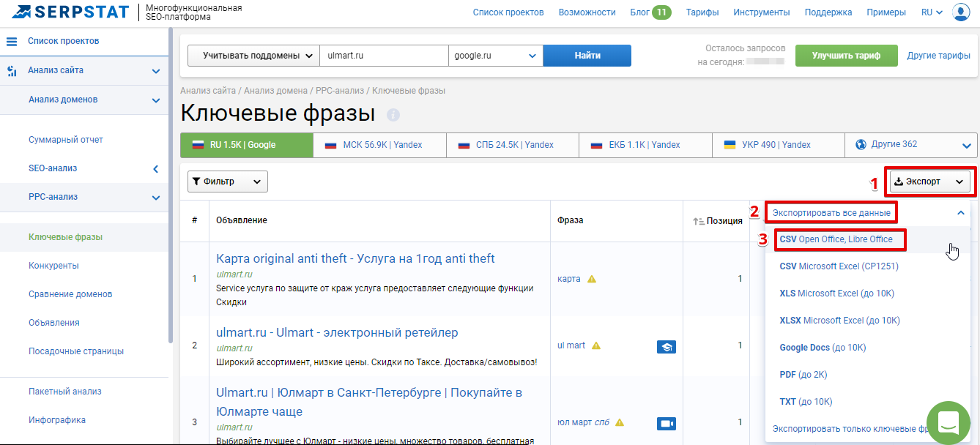This screenshot has width=980, height=445.
Task: Open the RU language dropdown
Action: point(932,12)
